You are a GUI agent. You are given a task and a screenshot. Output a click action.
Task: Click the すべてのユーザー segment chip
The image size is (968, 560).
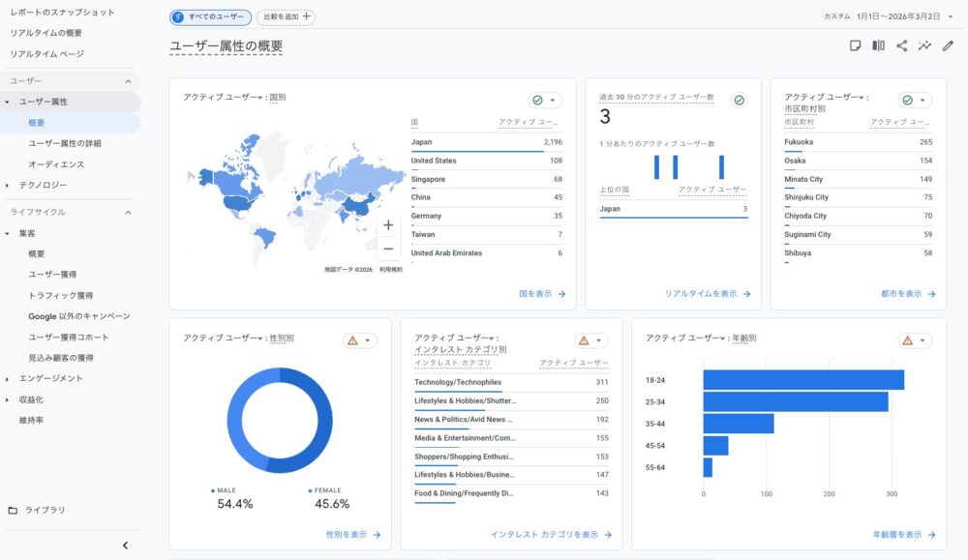(x=210, y=16)
